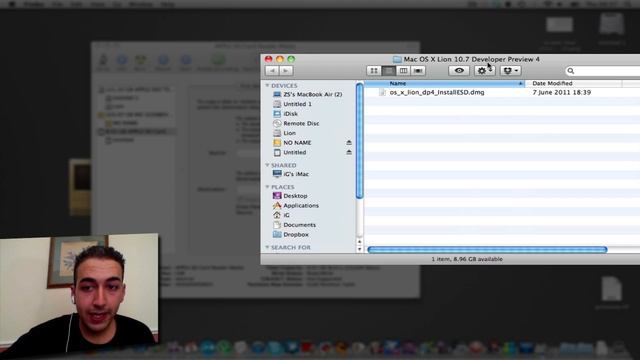Click the sidebar vertical scrollbar thumb

click(x=360, y=140)
